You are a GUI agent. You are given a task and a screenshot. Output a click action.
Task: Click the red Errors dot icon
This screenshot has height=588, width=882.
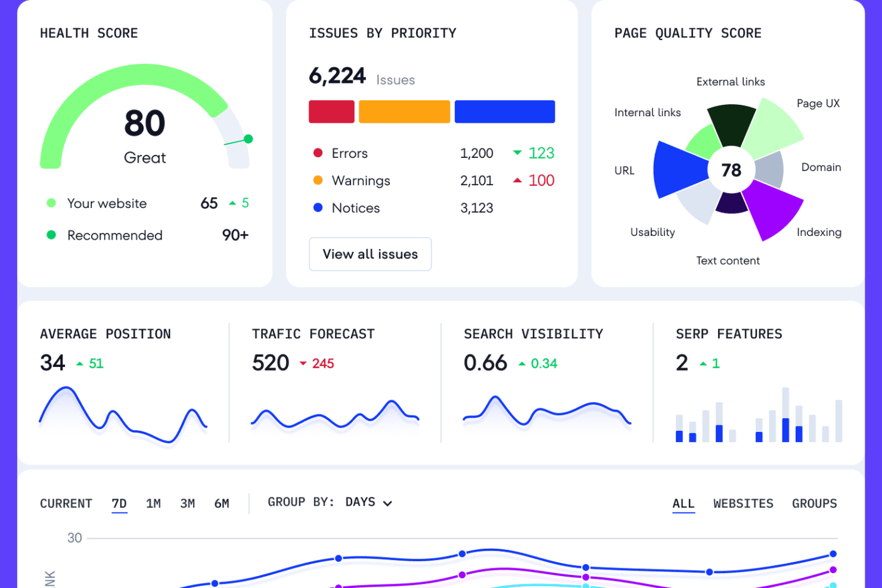[x=318, y=153]
